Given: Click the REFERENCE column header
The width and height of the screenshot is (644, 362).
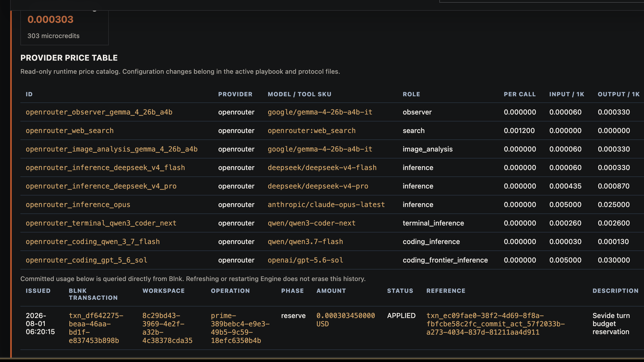Looking at the screenshot, I should click(x=446, y=291).
